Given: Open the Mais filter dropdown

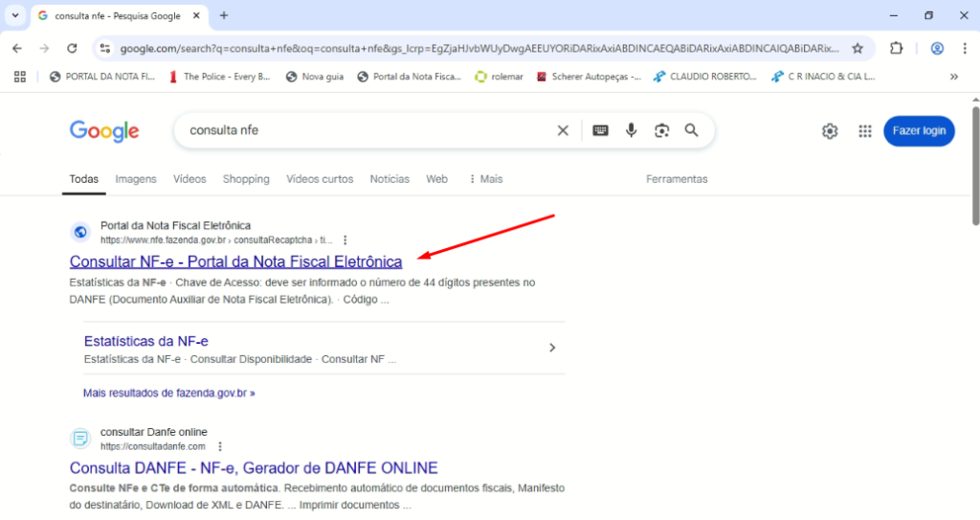Looking at the screenshot, I should point(485,179).
